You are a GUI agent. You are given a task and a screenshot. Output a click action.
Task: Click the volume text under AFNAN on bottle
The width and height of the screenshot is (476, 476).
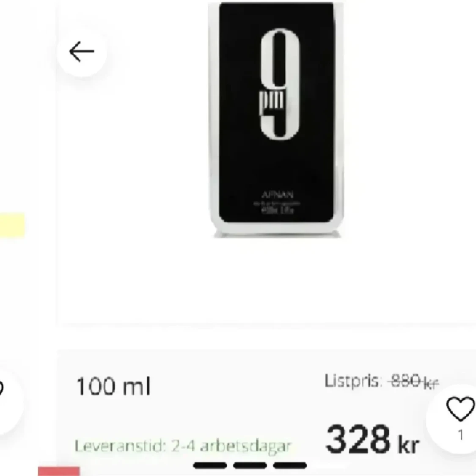tap(278, 210)
